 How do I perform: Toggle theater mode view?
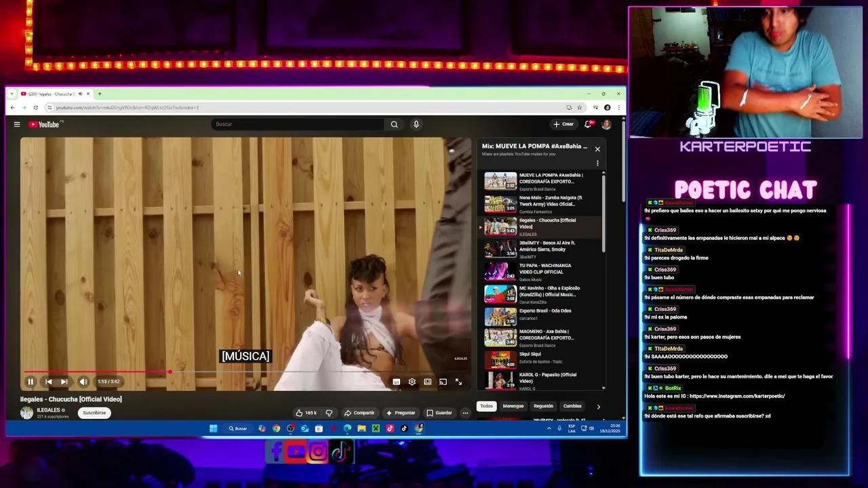[427, 382]
